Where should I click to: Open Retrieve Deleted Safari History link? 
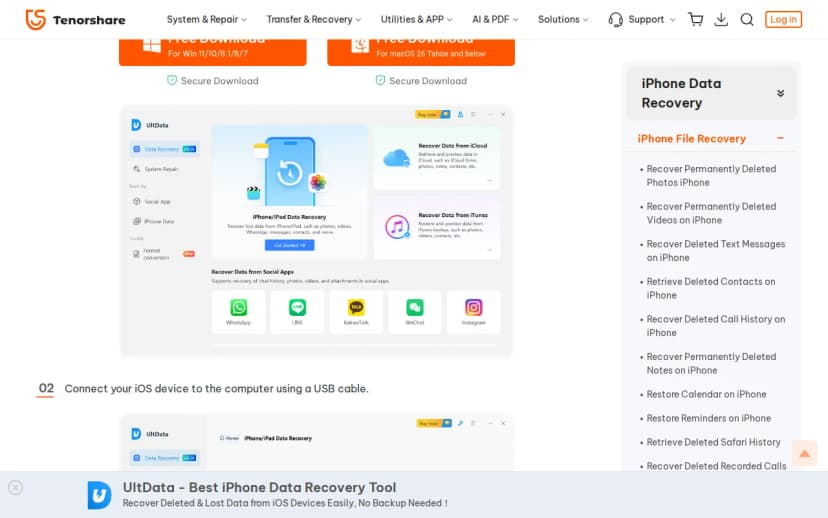(713, 442)
